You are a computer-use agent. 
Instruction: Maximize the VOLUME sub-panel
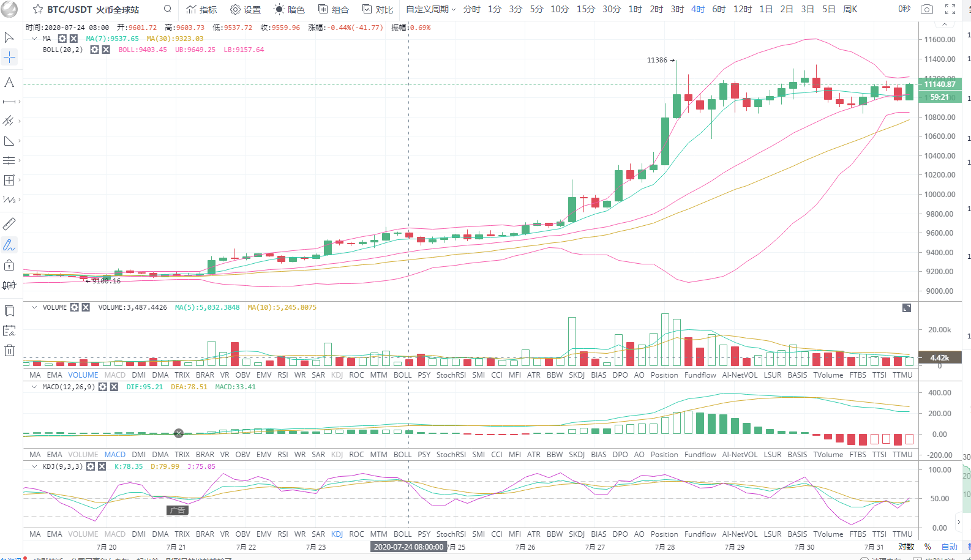point(907,308)
